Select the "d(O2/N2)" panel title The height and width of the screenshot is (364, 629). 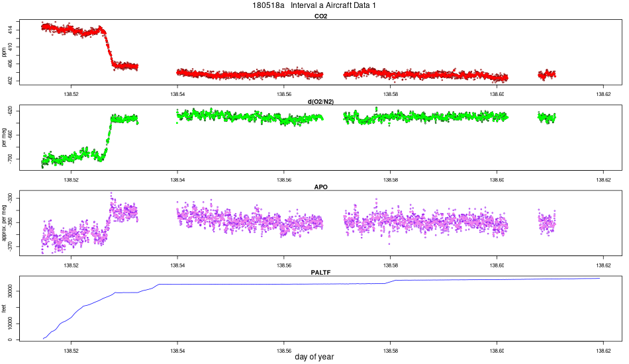pyautogui.click(x=320, y=102)
